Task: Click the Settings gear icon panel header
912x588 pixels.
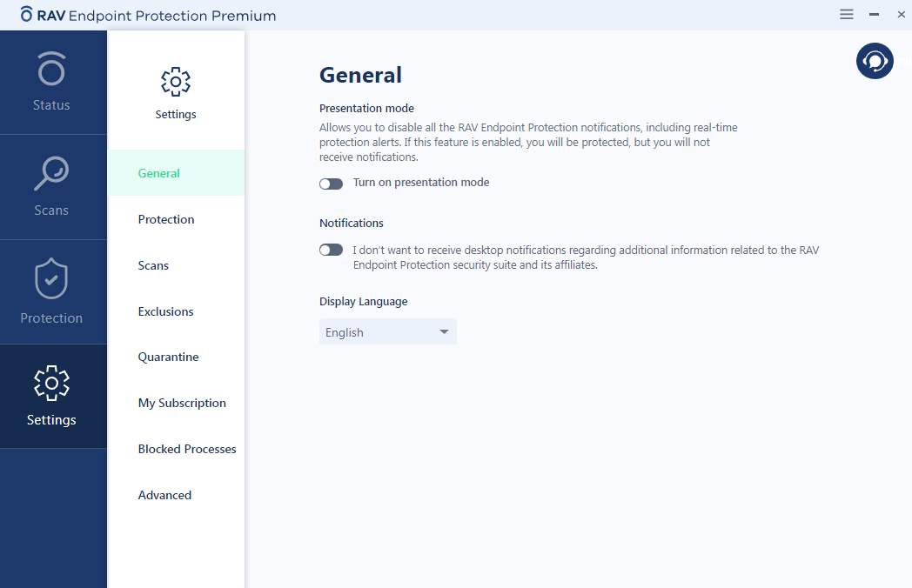Action: point(176,82)
